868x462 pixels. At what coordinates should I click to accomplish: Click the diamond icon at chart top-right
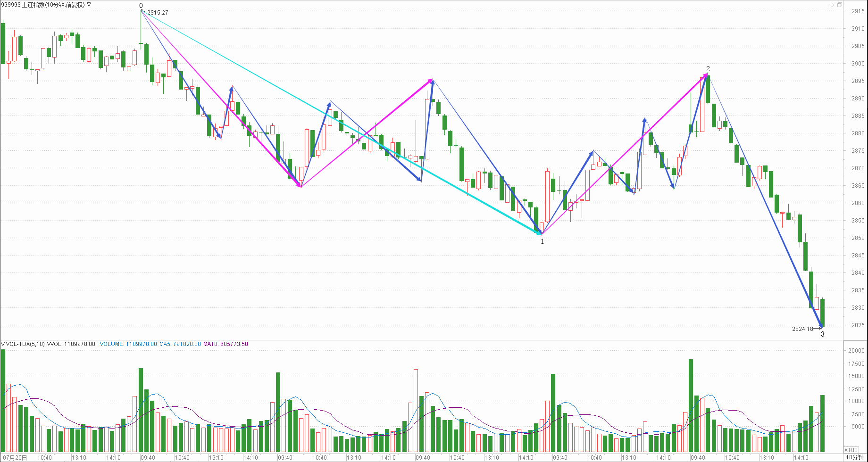[832, 5]
